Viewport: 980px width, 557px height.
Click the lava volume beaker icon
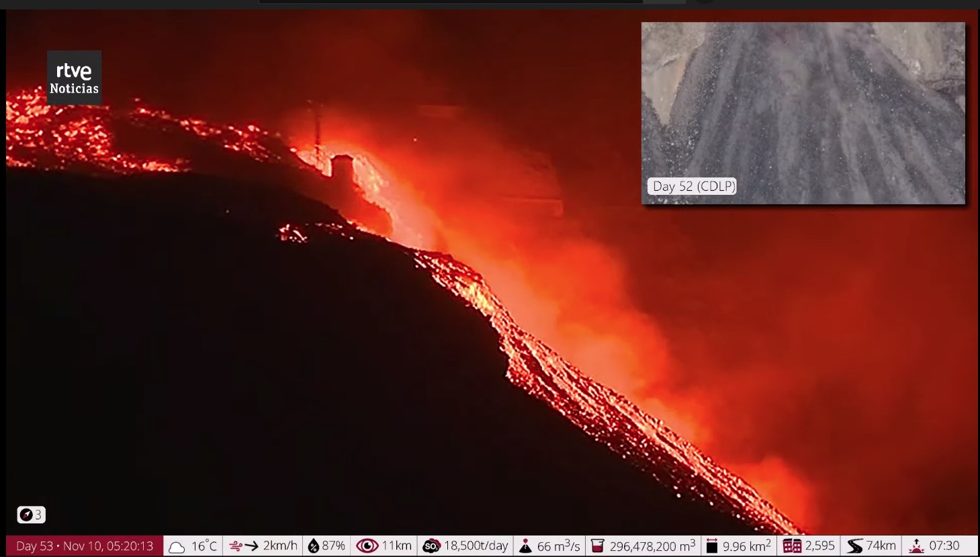(x=597, y=546)
